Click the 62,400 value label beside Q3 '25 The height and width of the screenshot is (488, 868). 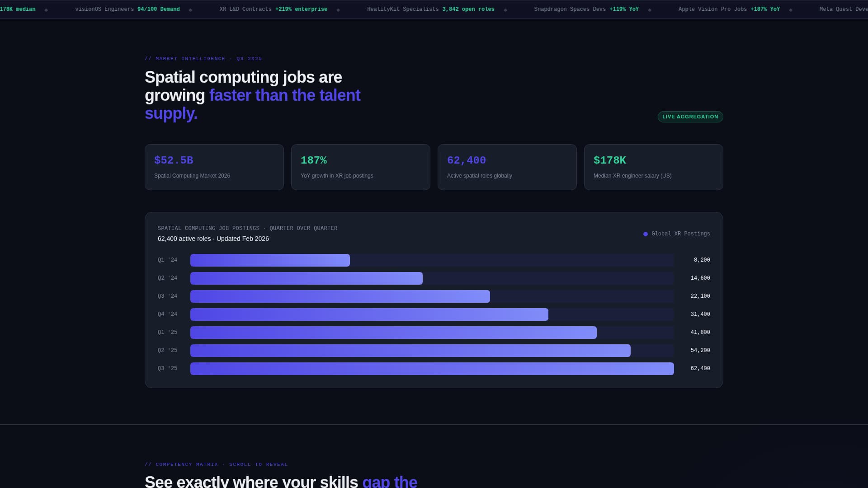tap(700, 368)
